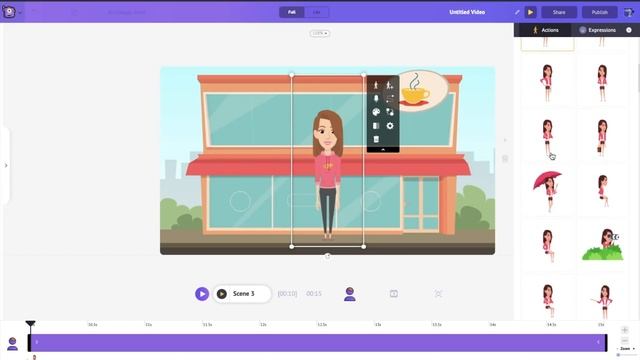Select hands-on-hip pose thumbnail
The width and height of the screenshot is (640, 360).
[547, 82]
